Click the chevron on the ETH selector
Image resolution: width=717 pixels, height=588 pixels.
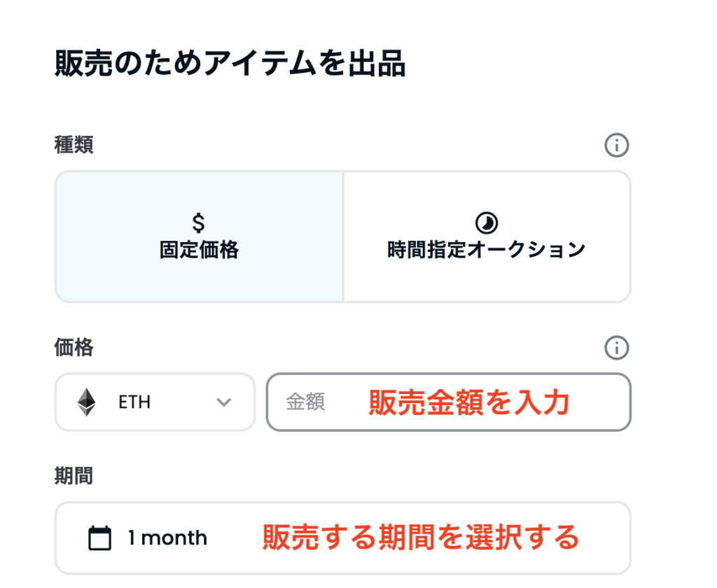[223, 402]
